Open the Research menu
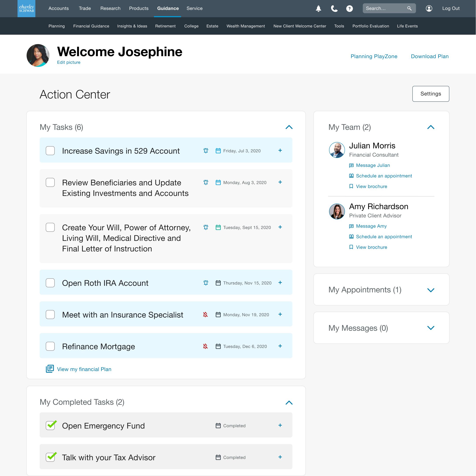The image size is (476, 476). [x=110, y=8]
